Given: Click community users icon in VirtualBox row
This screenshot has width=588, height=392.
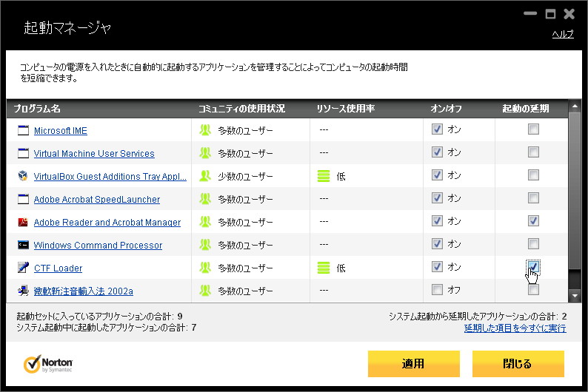Looking at the screenshot, I should [205, 175].
